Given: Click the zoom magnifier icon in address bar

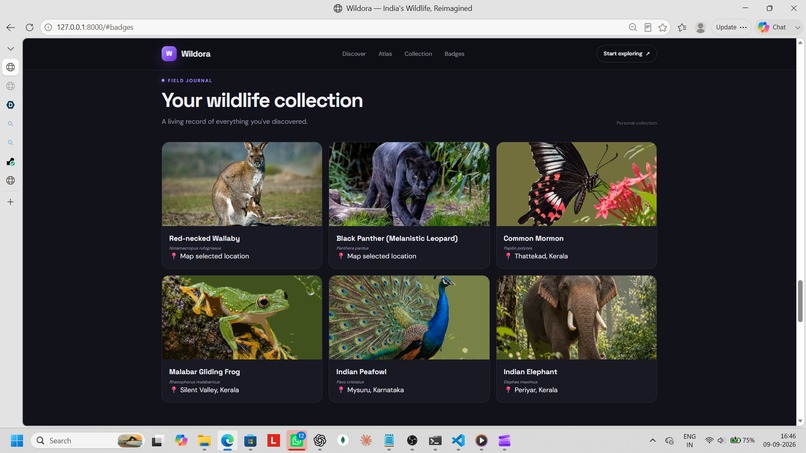Looking at the screenshot, I should pyautogui.click(x=633, y=27).
